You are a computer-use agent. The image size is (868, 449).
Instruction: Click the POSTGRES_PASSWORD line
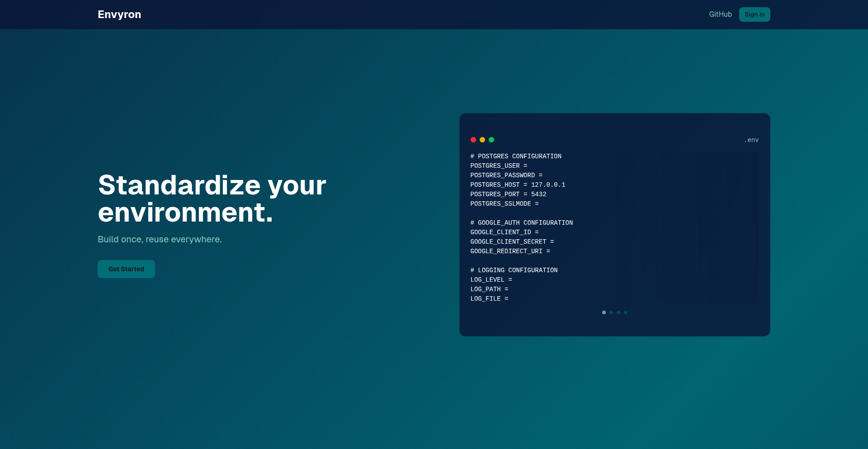point(506,175)
